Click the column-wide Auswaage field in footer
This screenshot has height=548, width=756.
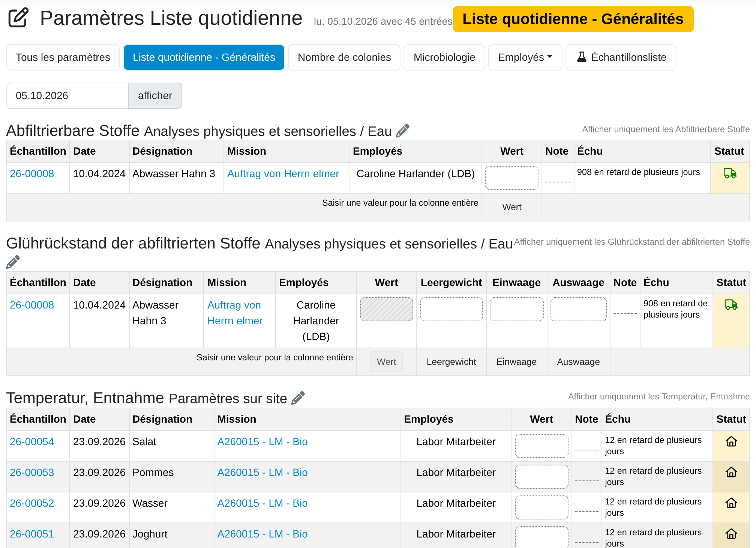[579, 362]
